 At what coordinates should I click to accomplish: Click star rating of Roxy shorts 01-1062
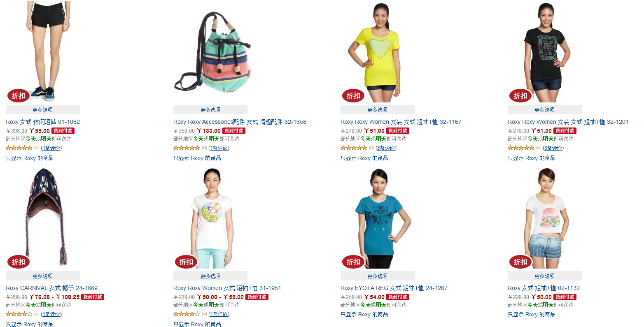[19, 148]
